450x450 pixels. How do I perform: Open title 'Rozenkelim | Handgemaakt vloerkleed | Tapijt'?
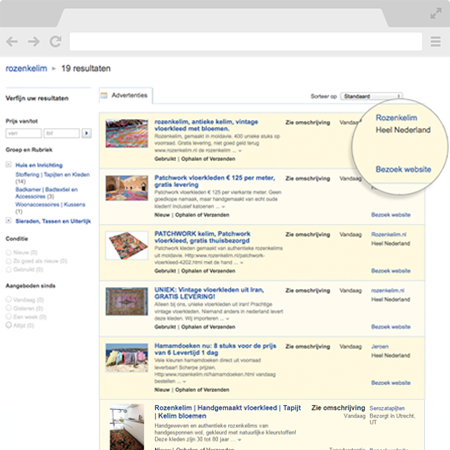pos(228,412)
